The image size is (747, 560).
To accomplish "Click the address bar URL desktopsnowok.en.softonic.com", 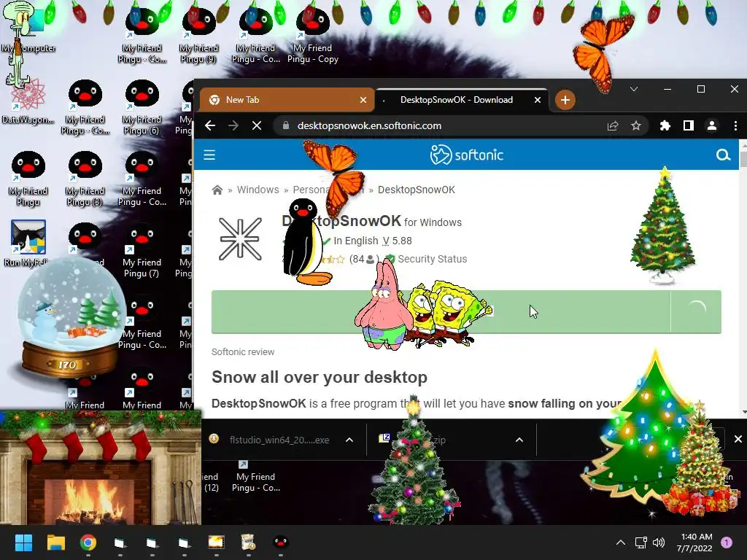I will [369, 125].
